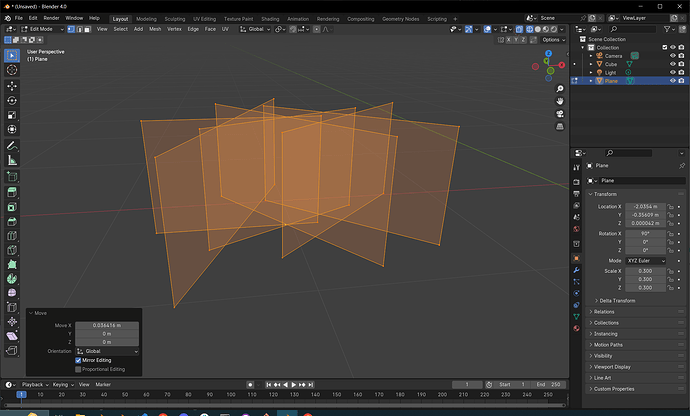Open the Tool properties tab
Viewport: 690px width, 416px height.
pos(576,167)
